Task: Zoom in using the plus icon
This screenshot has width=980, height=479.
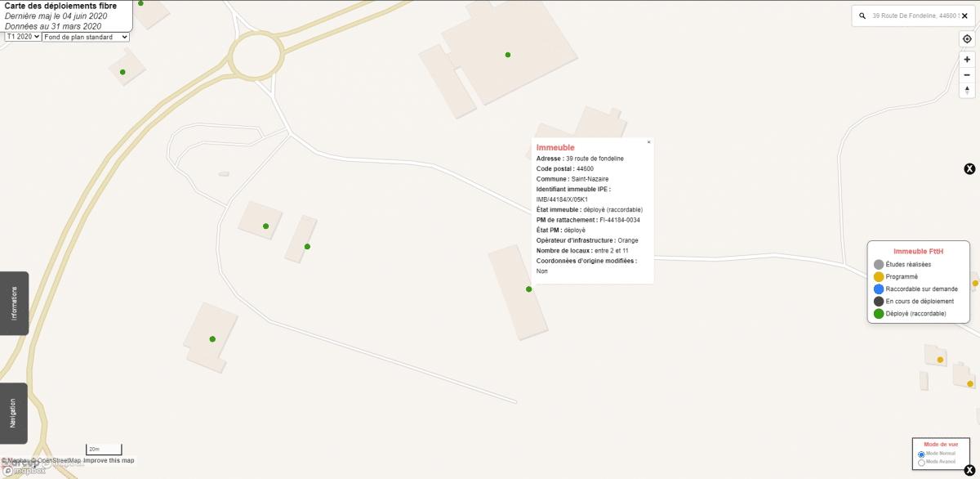Action: (x=967, y=58)
